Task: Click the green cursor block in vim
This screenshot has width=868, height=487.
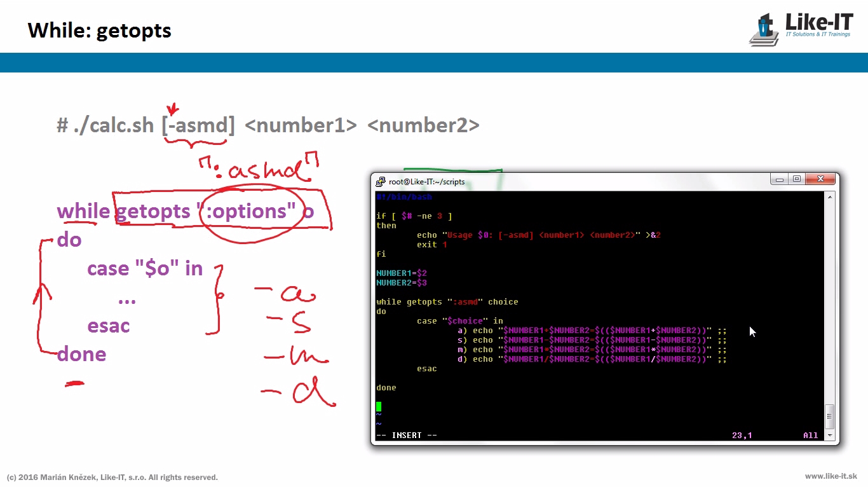Action: [x=379, y=406]
